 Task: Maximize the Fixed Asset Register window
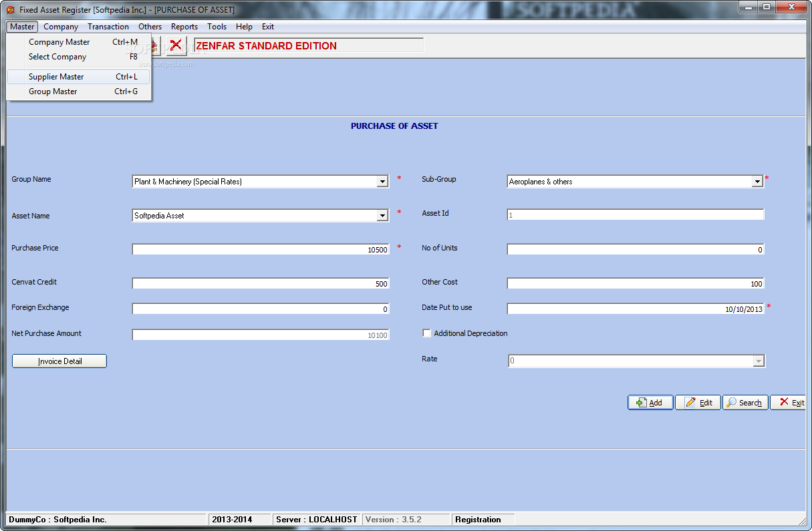[765, 7]
